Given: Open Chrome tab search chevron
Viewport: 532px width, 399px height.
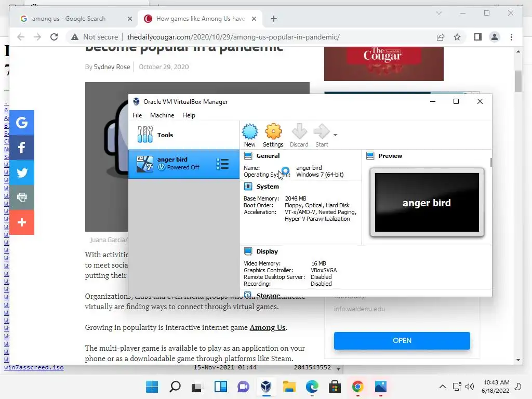Looking at the screenshot, I should (x=438, y=13).
